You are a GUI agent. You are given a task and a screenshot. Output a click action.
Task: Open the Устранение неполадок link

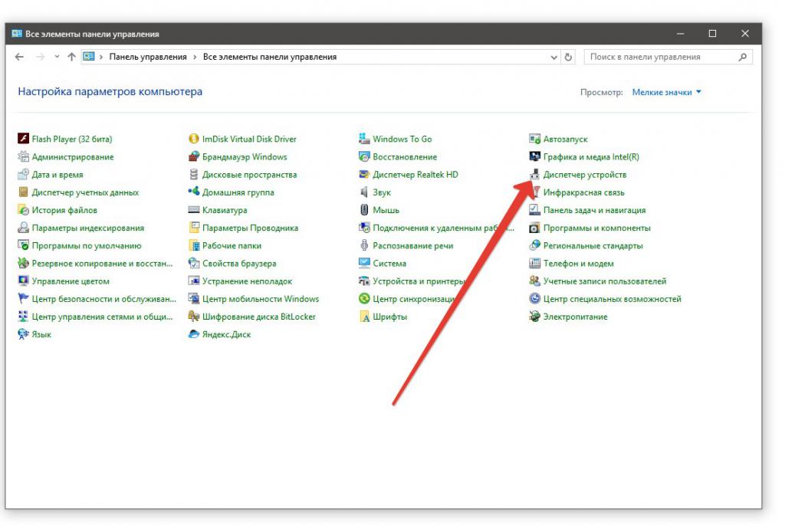click(247, 281)
